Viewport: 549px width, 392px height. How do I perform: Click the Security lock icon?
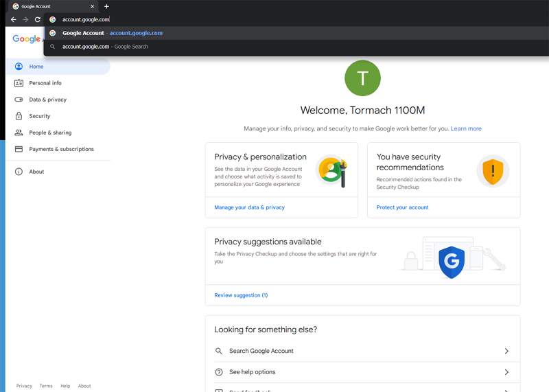coord(19,116)
